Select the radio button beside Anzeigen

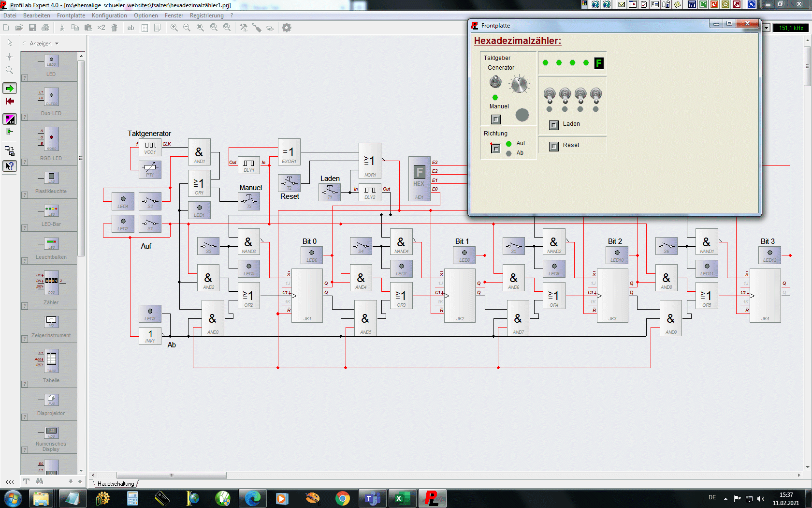pyautogui.click(x=25, y=44)
